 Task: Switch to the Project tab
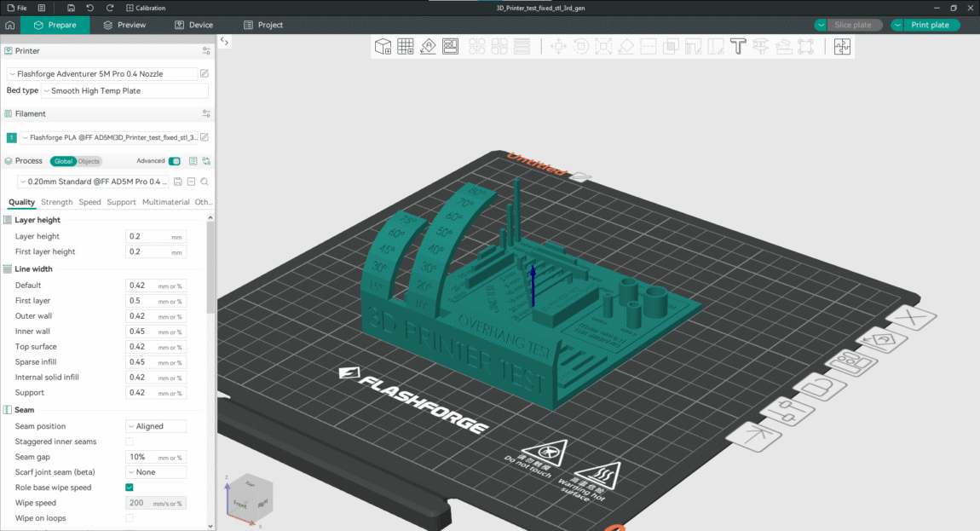pyautogui.click(x=263, y=25)
